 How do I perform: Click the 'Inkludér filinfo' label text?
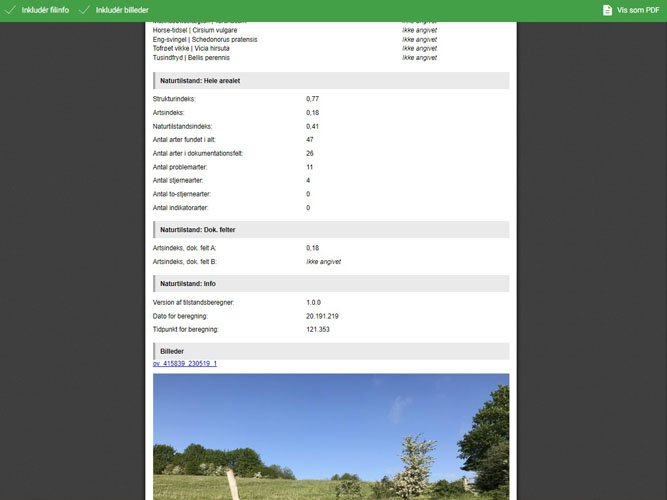45,10
